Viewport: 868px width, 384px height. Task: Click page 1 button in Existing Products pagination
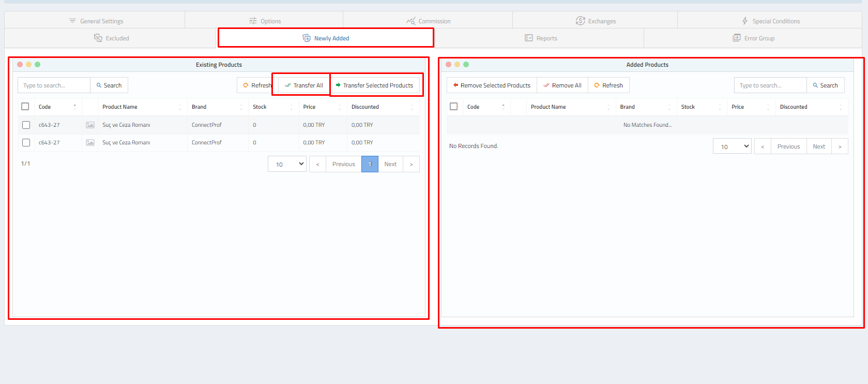370,164
